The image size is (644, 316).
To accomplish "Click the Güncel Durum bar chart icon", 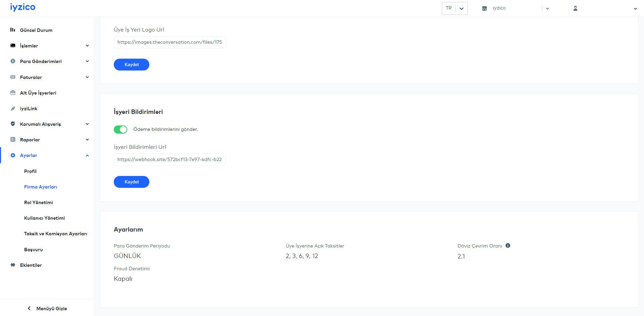I will click(x=13, y=30).
